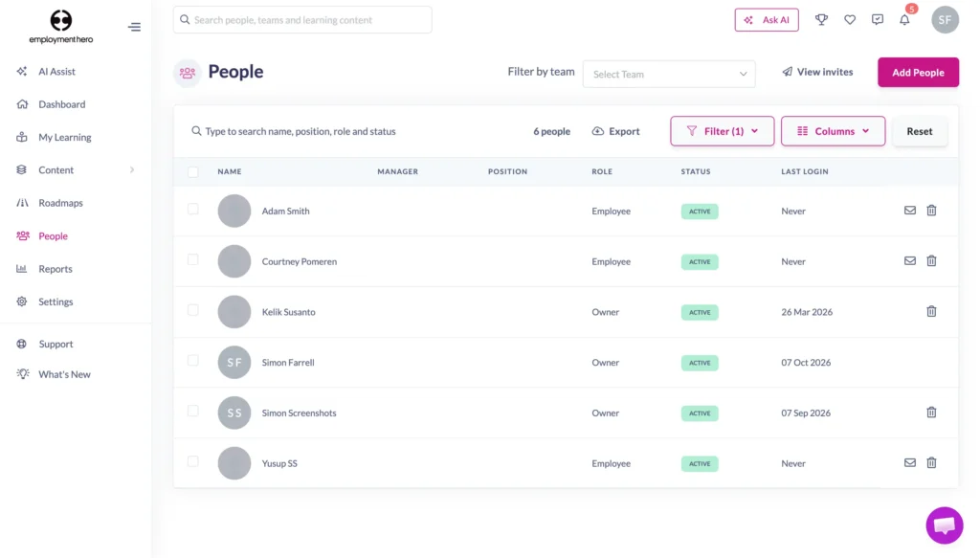Click the STATUS column header
Image resolution: width=980 pixels, height=558 pixels.
tap(696, 171)
